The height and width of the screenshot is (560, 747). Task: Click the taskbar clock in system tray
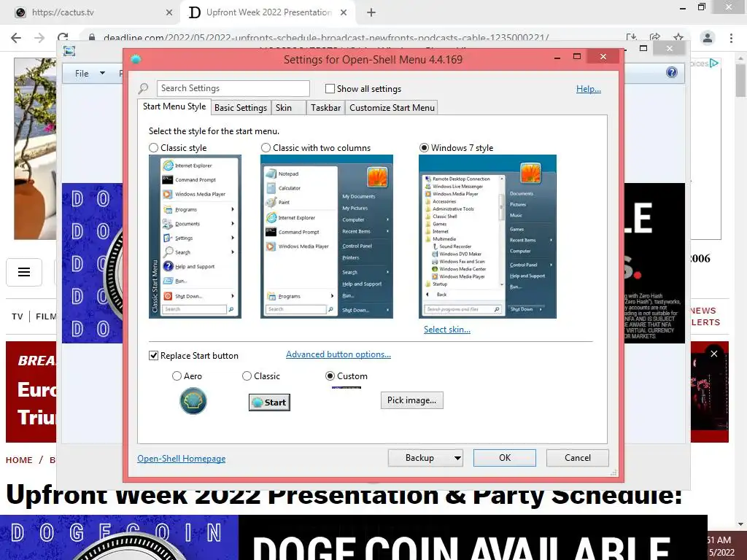[x=720, y=546]
